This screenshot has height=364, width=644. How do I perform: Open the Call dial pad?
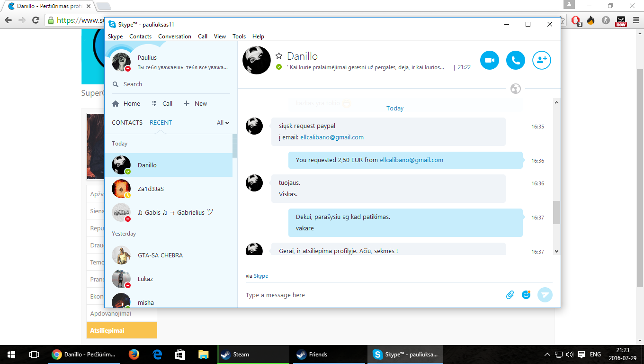click(x=162, y=103)
